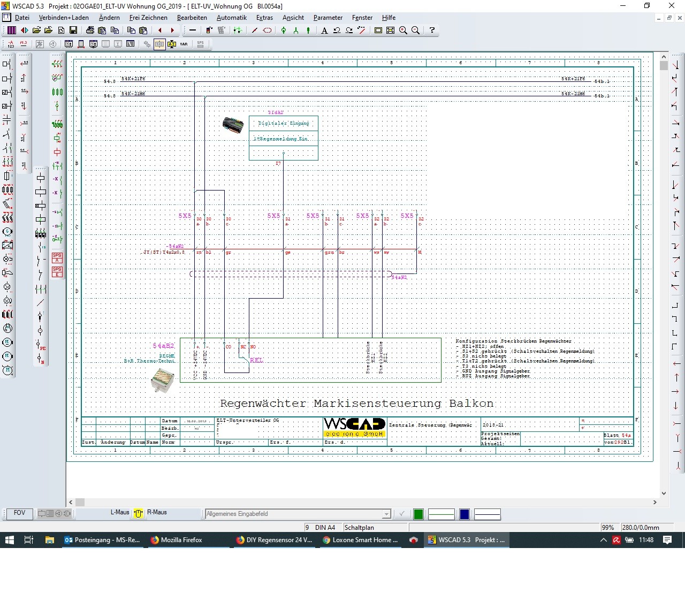
Task: Toggle the VAR button in second toolbar
Action: [184, 44]
